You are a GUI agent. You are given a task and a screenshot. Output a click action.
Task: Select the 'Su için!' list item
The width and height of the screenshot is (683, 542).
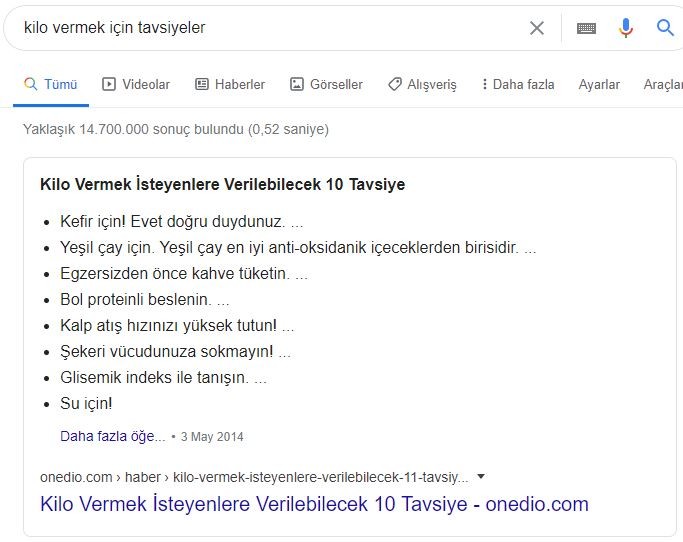[x=86, y=403]
